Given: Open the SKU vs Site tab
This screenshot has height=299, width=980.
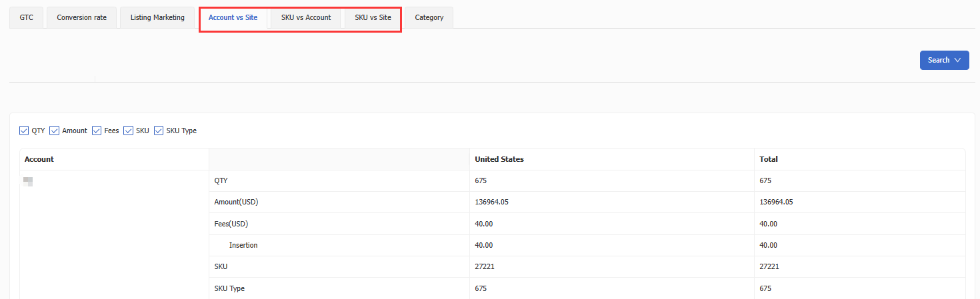Looking at the screenshot, I should pyautogui.click(x=373, y=17).
